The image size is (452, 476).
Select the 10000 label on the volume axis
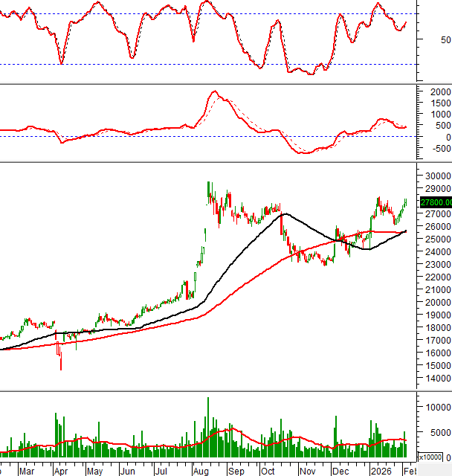point(435,408)
